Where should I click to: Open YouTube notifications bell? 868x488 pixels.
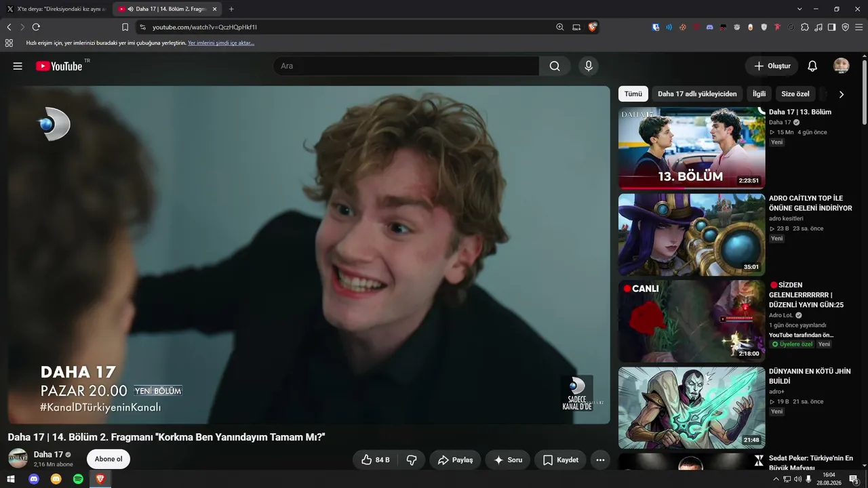tap(812, 66)
